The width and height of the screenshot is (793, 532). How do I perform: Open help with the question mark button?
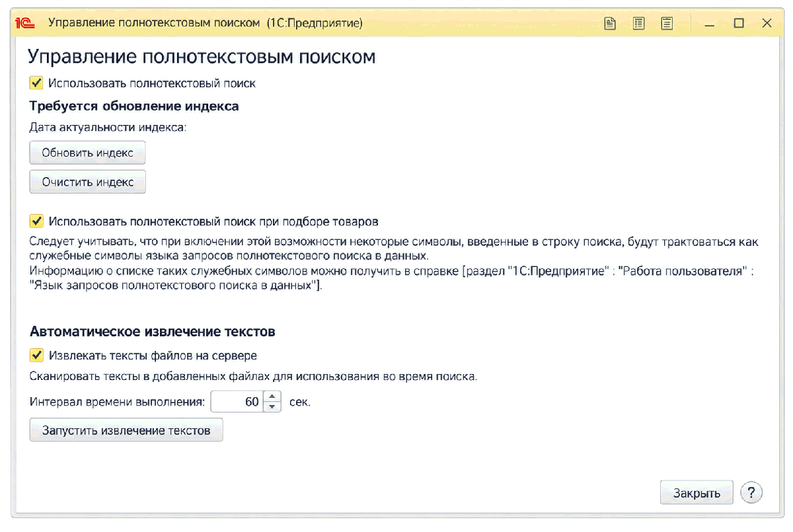[x=751, y=493]
